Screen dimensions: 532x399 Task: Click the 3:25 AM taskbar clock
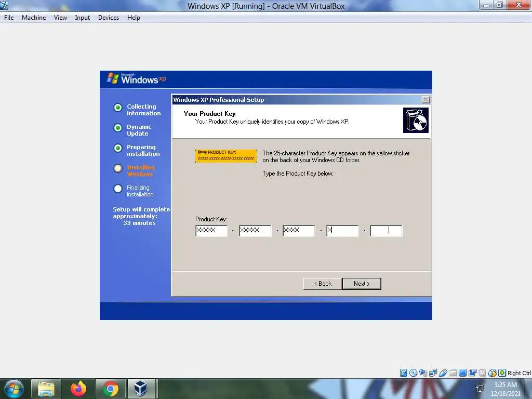[506, 385]
